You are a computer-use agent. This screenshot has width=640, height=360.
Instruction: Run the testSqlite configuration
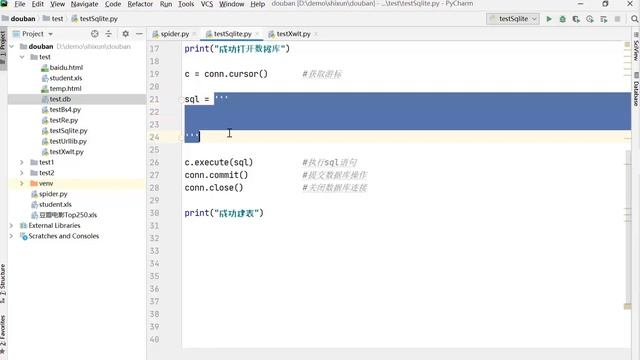tap(549, 19)
